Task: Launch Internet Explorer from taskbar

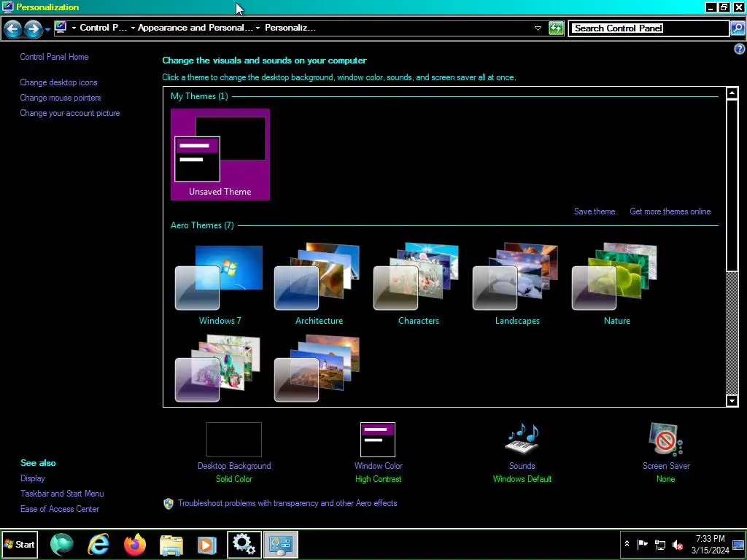Action: pyautogui.click(x=98, y=545)
